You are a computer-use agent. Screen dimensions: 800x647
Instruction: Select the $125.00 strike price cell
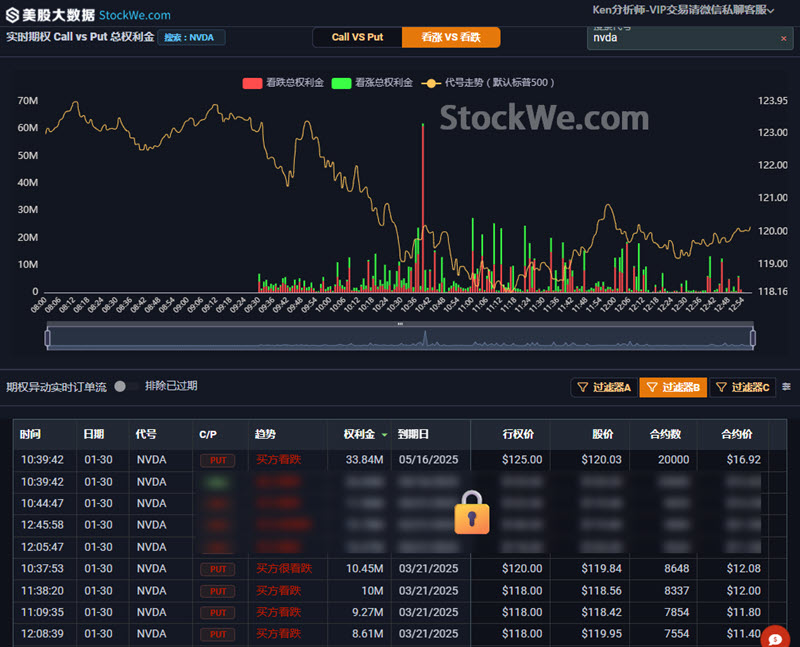[x=522, y=460]
